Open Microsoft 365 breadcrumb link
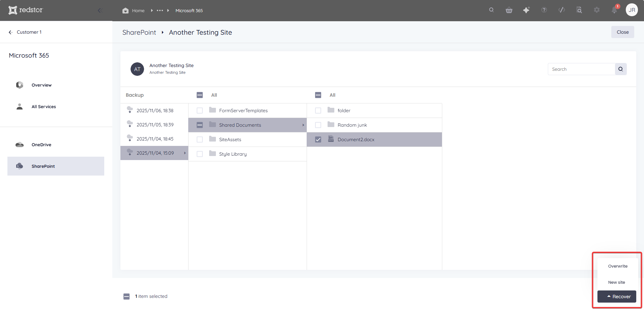 coord(189,11)
